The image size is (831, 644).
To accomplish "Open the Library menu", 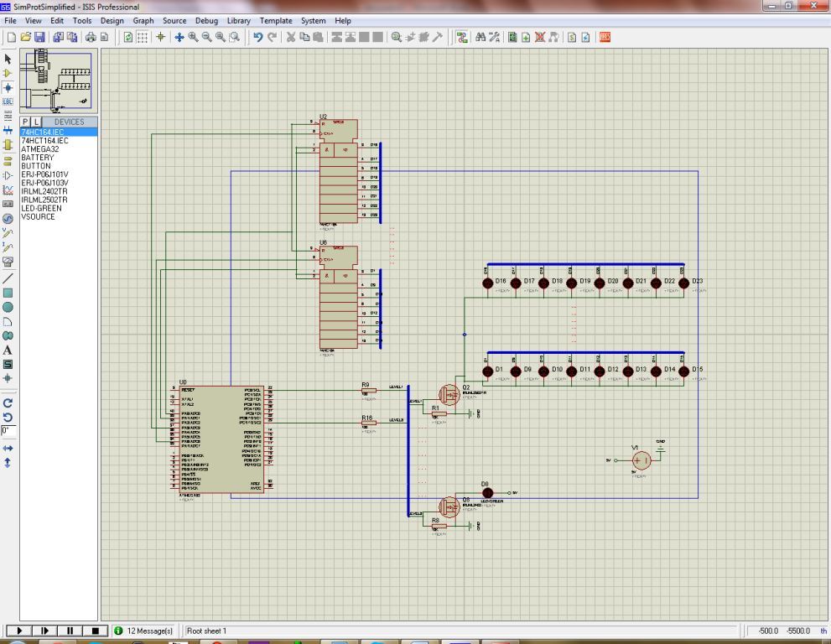I will (238, 20).
